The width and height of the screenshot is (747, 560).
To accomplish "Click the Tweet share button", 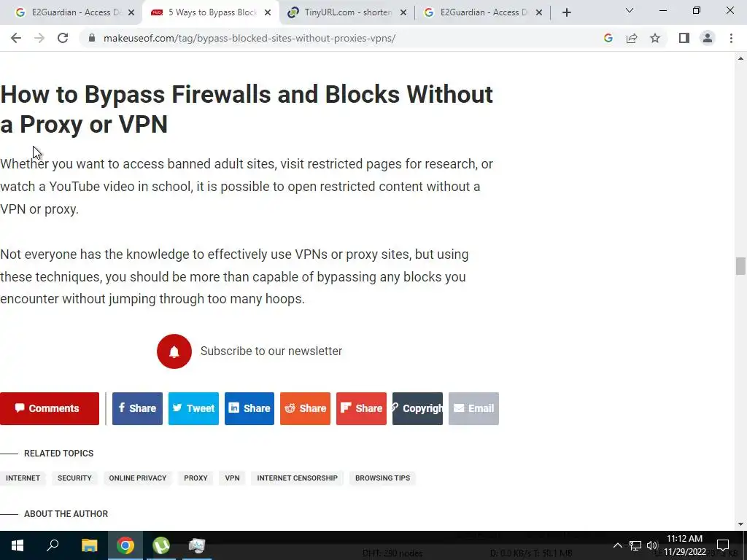I will click(193, 408).
